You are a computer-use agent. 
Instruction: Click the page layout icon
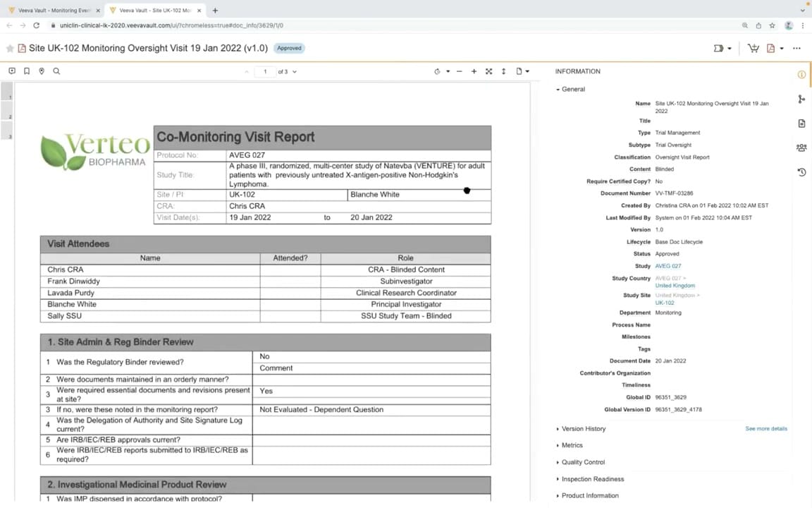519,71
